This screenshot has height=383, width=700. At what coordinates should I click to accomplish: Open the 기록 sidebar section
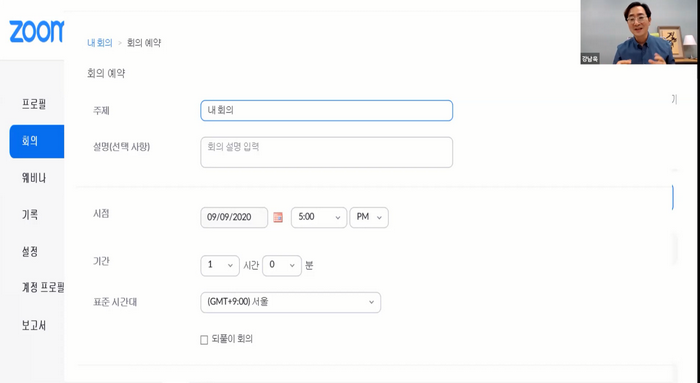[x=30, y=215]
